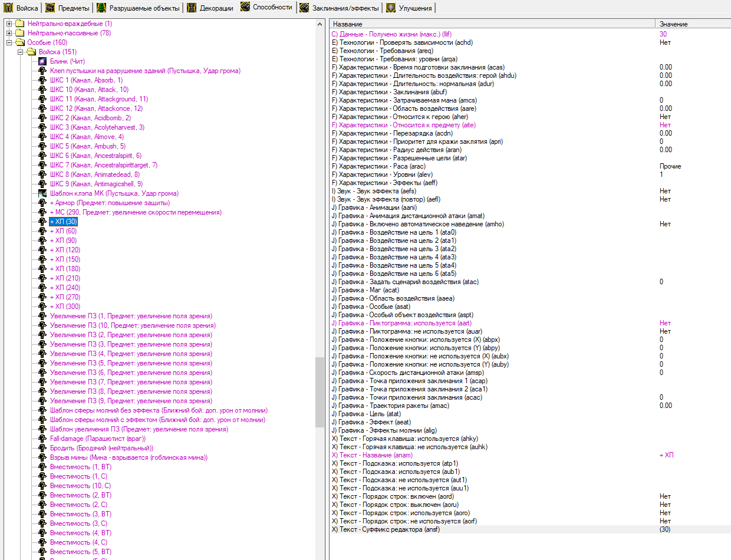
Task: Expand the Нейтрально-враждебные (1) folder
Action: [9, 24]
